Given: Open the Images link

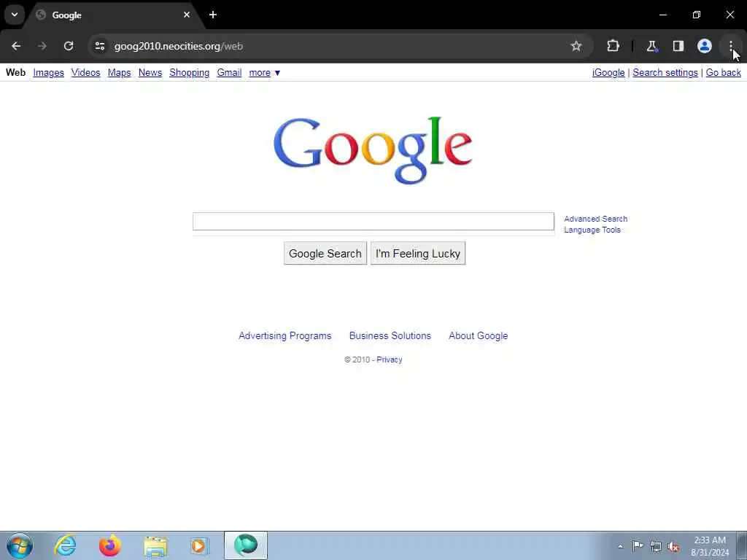Looking at the screenshot, I should [x=49, y=72].
